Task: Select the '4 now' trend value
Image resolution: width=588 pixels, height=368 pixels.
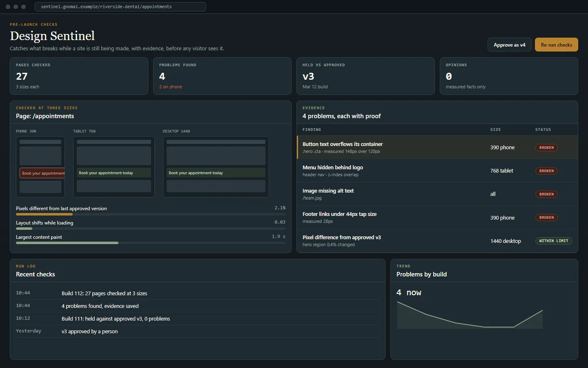Action: 409,292
